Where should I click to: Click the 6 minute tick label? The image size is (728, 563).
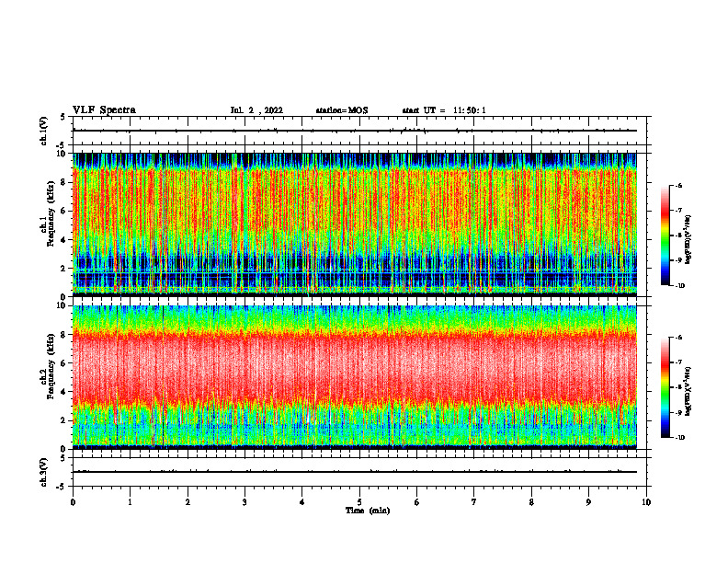coord(416,502)
